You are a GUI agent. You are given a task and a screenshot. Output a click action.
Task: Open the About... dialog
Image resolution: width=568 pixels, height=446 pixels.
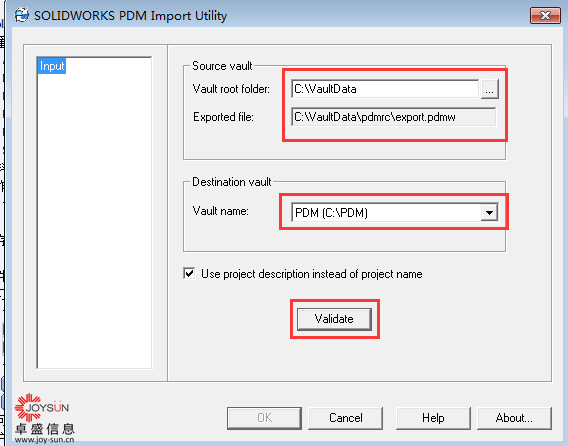[x=514, y=418]
